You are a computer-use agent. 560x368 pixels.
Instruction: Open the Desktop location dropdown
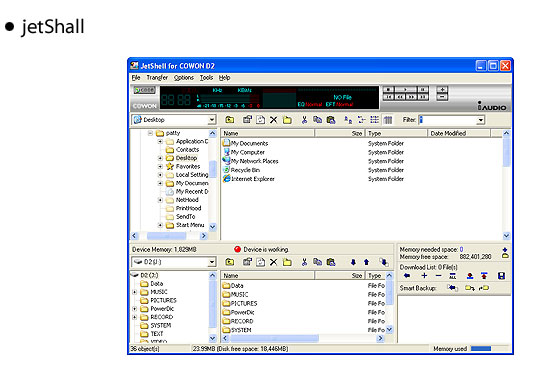[x=212, y=120]
